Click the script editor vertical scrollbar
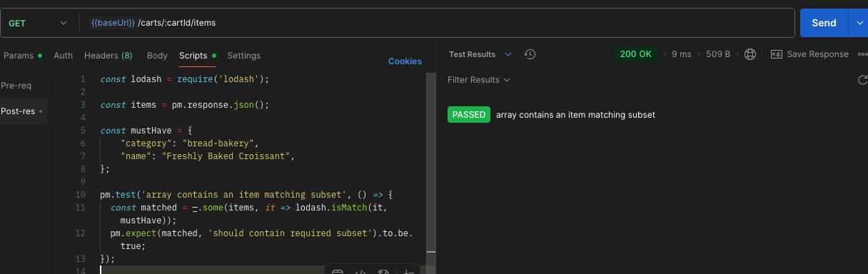 point(430,162)
